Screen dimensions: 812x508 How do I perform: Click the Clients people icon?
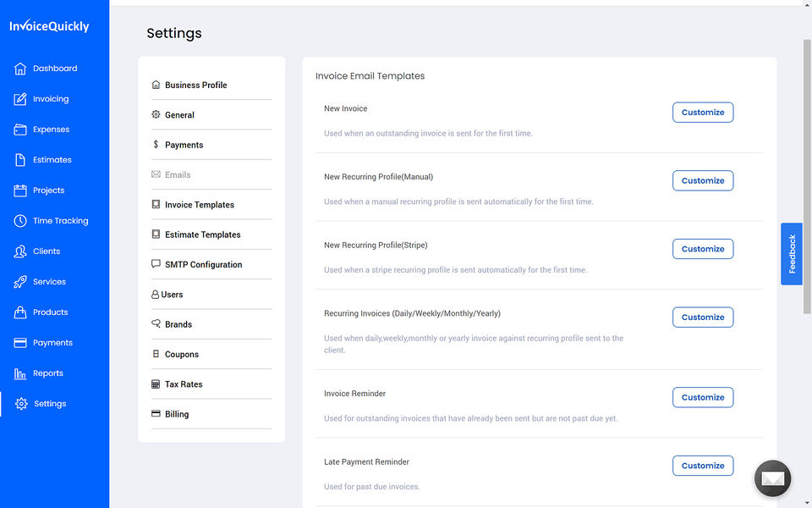(x=19, y=251)
